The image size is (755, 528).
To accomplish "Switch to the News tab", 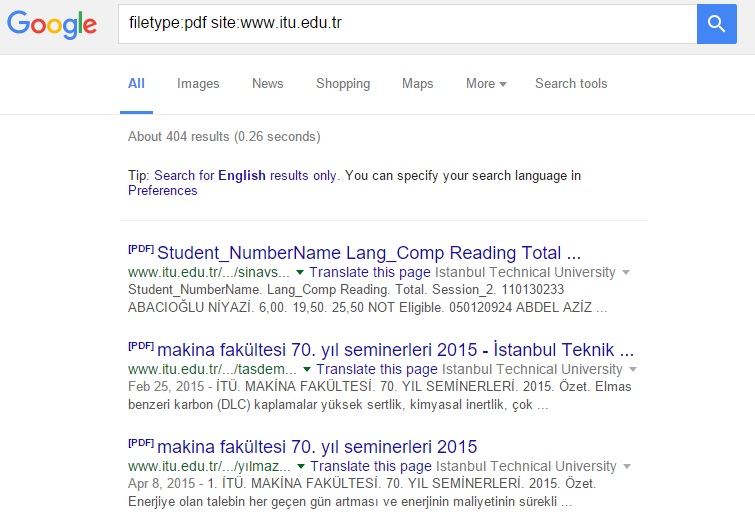I will point(268,84).
